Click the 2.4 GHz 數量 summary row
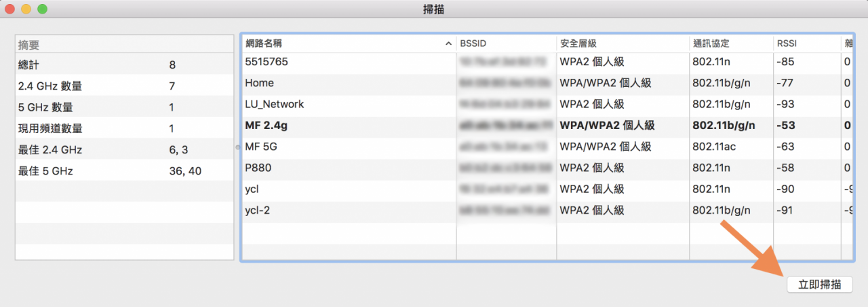The width and height of the screenshot is (868, 307). [x=124, y=86]
